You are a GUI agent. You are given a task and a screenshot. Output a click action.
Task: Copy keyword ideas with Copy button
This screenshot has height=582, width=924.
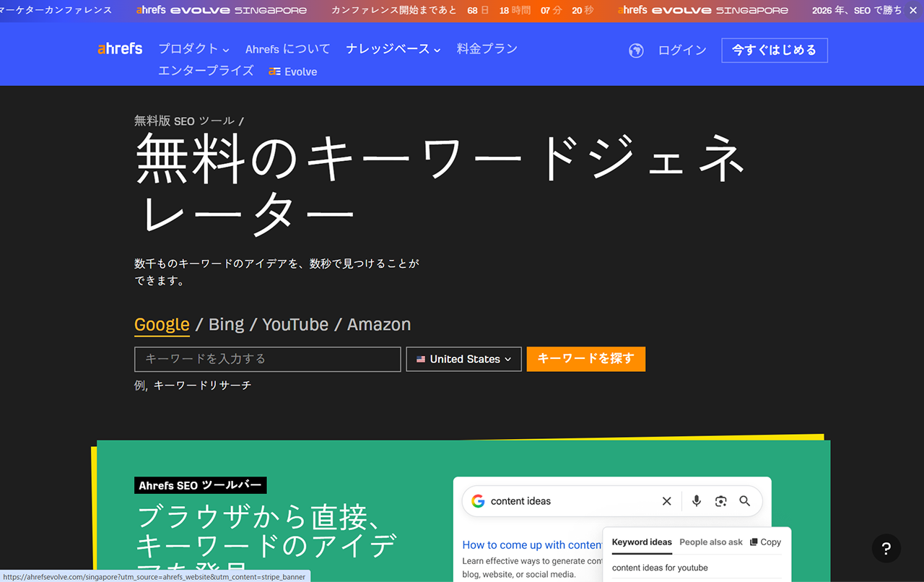765,542
